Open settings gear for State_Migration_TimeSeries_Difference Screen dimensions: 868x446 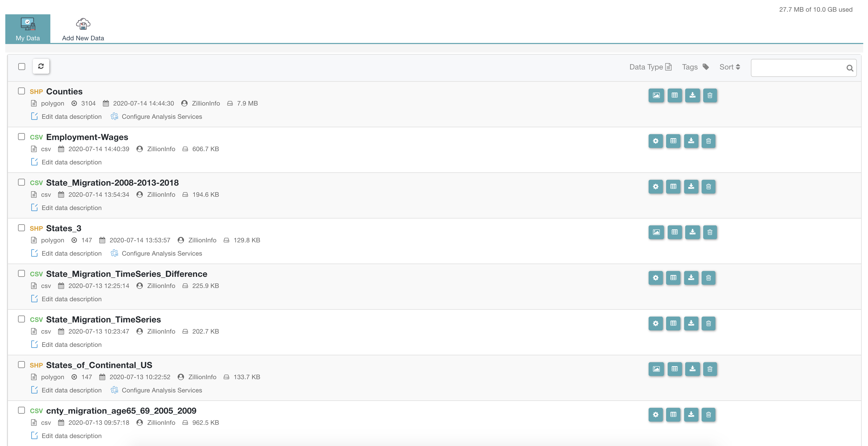coord(656,278)
